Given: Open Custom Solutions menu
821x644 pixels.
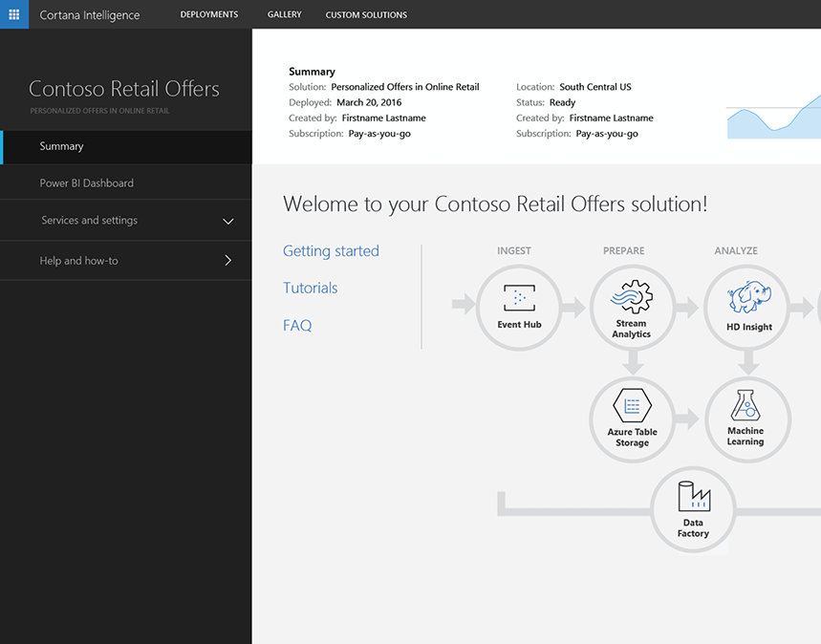Looking at the screenshot, I should 366,15.
